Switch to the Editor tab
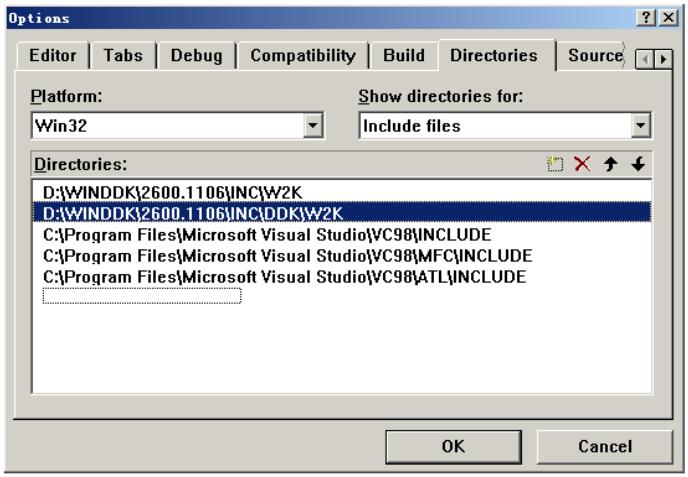This screenshot has width=688, height=477. click(x=53, y=56)
